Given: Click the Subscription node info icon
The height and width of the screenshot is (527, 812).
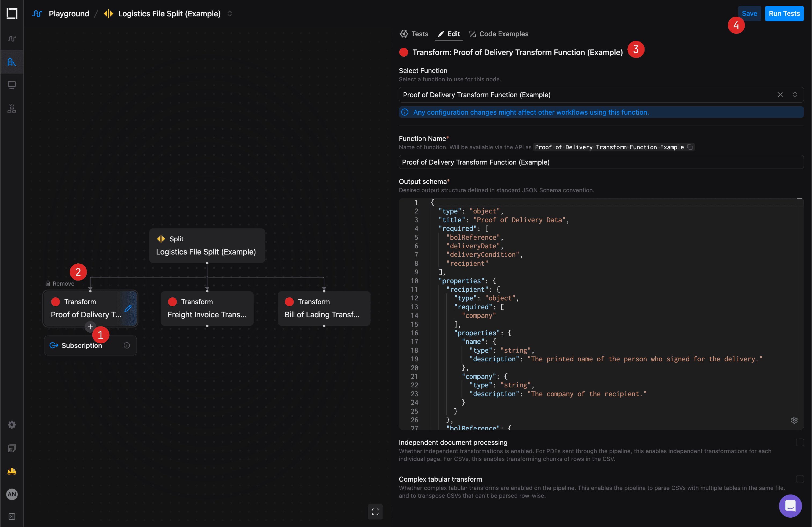Looking at the screenshot, I should click(127, 345).
